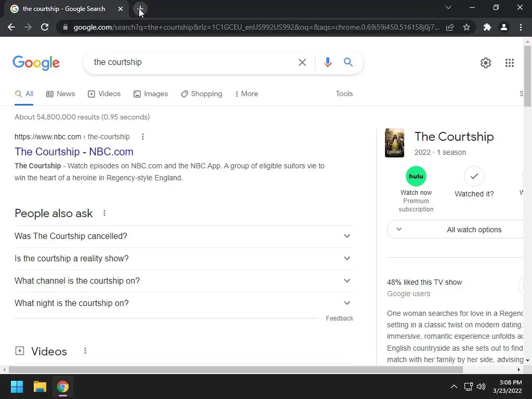Expand 'What night is the courtship on?'

[x=184, y=303]
